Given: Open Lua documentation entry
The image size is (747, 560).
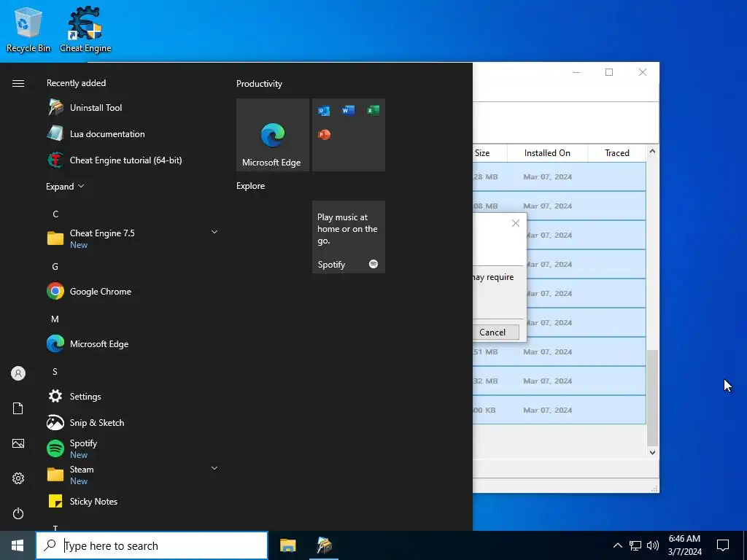Looking at the screenshot, I should pyautogui.click(x=132, y=134).
